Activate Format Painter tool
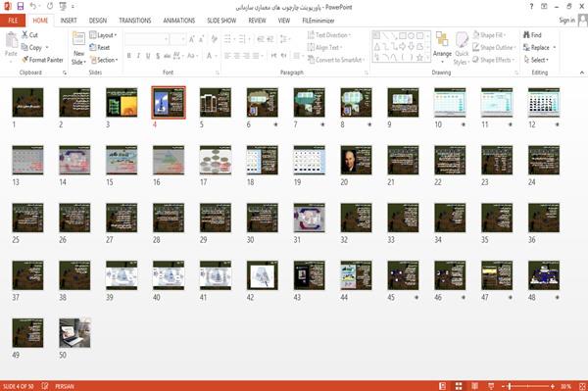 (x=42, y=60)
